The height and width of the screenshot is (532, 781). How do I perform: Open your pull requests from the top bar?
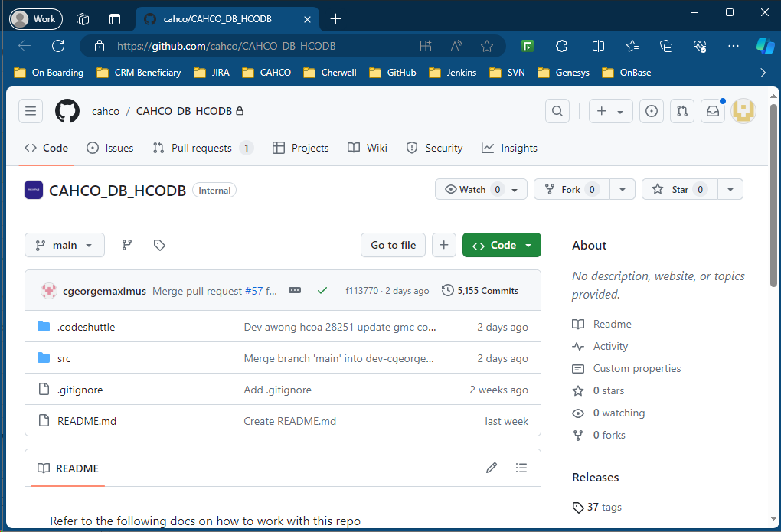tap(681, 110)
